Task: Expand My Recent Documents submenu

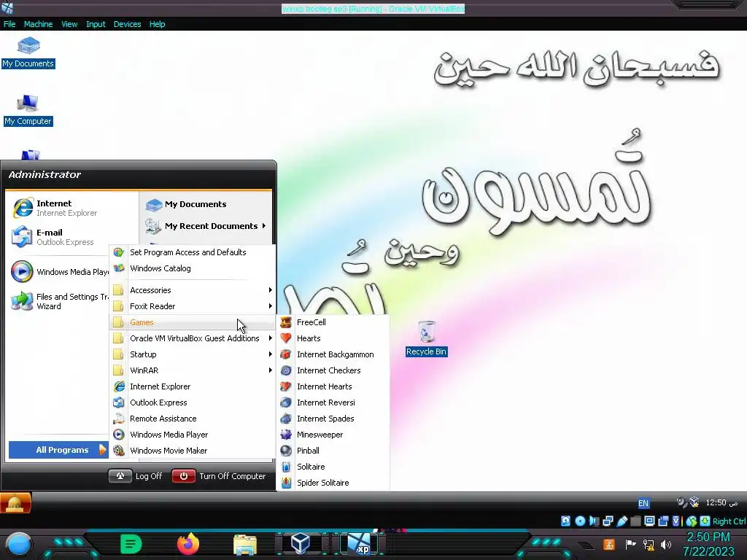Action: pos(206,226)
